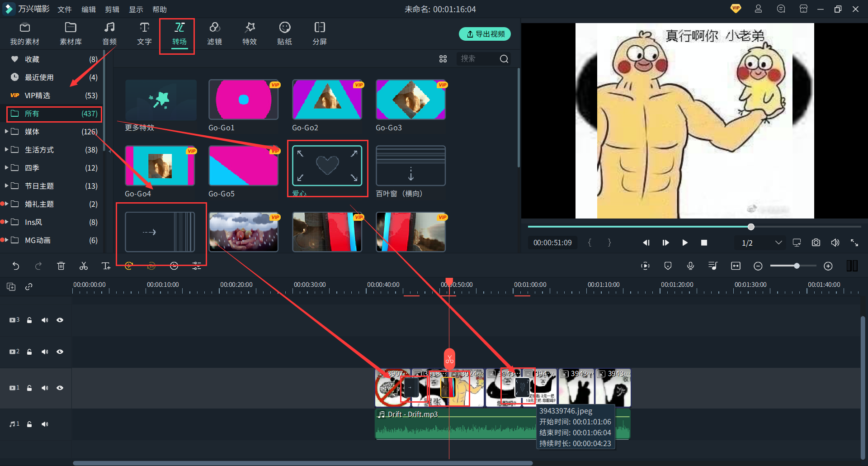Viewport: 868px width, 466px height.
Task: Switch to the 贴纸 tab
Action: (284, 33)
